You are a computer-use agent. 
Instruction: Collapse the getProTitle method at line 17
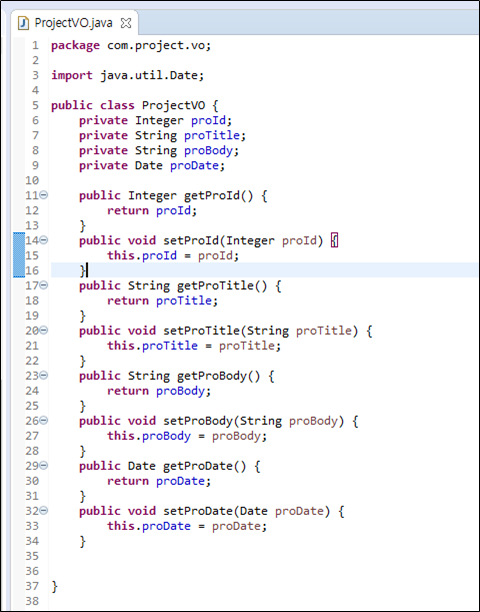[44, 285]
